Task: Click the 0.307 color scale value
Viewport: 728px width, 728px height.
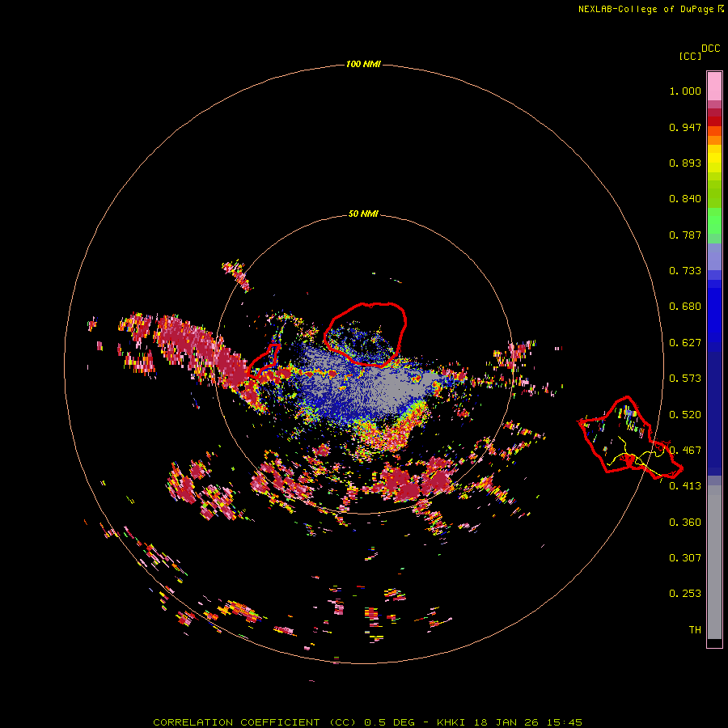Action: (x=685, y=558)
